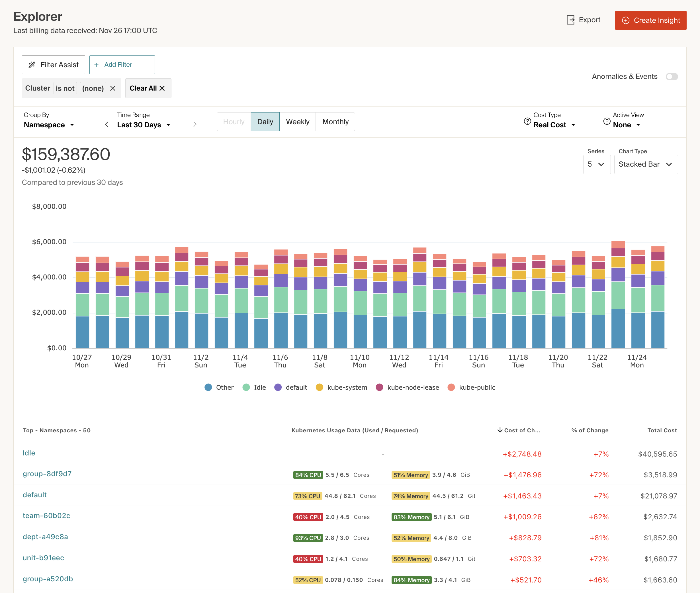Click the sort arrow on Cost of Change column
This screenshot has height=593, width=700.
pyautogui.click(x=500, y=430)
